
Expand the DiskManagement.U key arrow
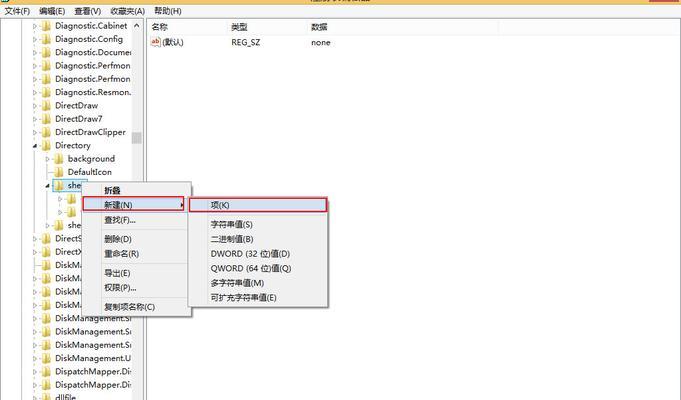(35, 359)
